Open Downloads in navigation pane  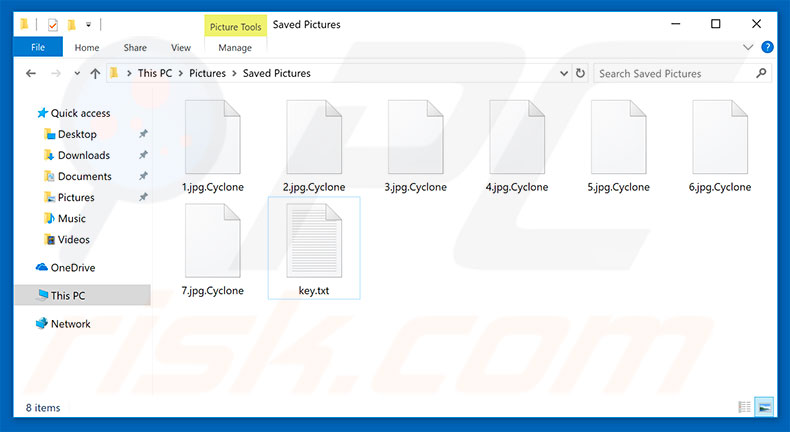pos(84,156)
